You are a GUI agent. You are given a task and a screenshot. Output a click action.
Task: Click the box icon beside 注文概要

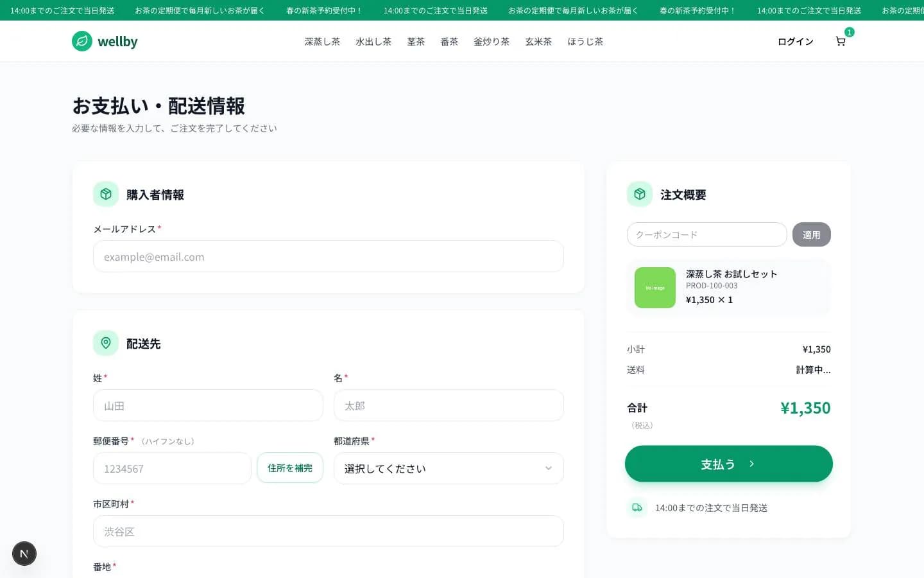tap(640, 194)
